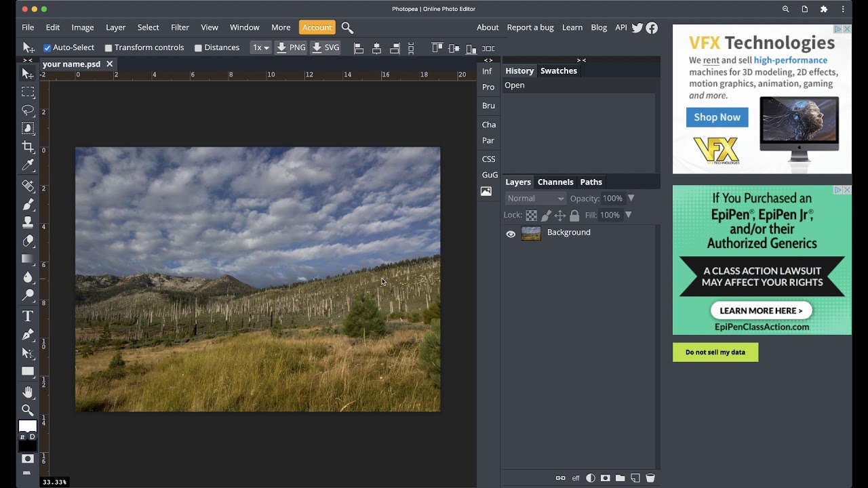Expand the side panel with <> arrows

pos(488,60)
